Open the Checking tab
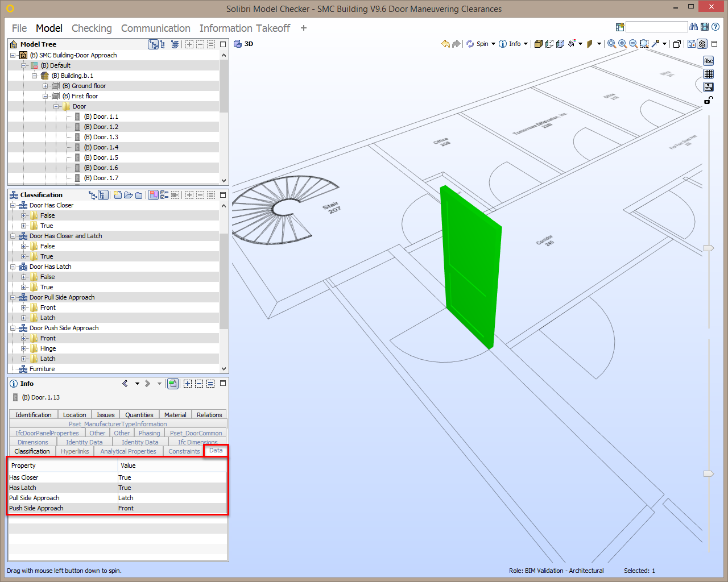Viewport: 728px width, 582px height. pos(92,28)
